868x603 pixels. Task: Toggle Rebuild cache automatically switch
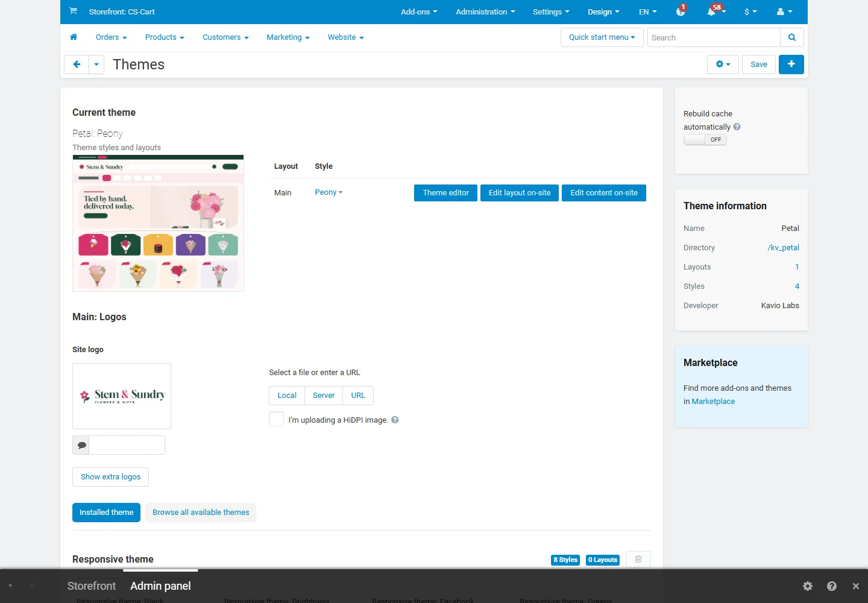(x=705, y=139)
